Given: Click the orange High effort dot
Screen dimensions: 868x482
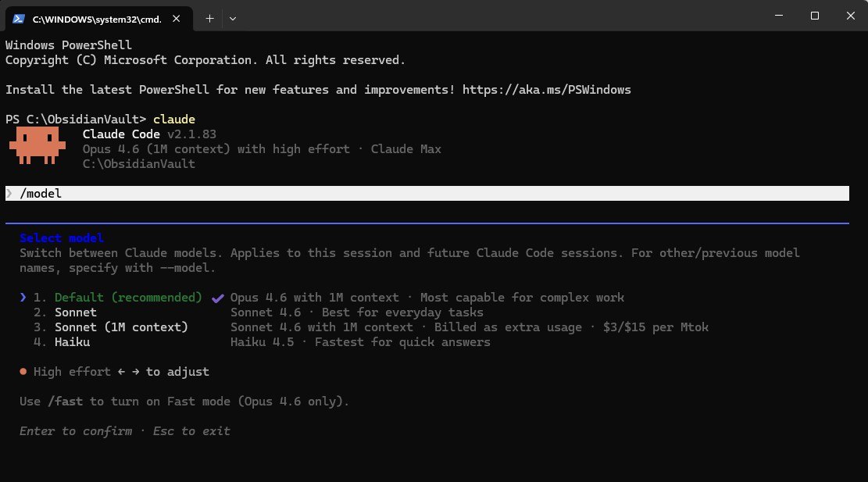Looking at the screenshot, I should click(x=24, y=372).
